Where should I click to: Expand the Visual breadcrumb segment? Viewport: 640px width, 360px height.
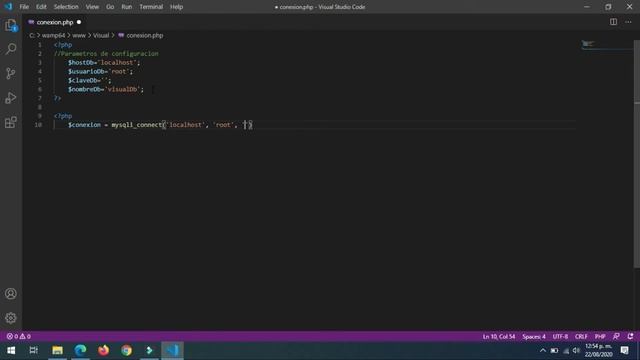101,36
